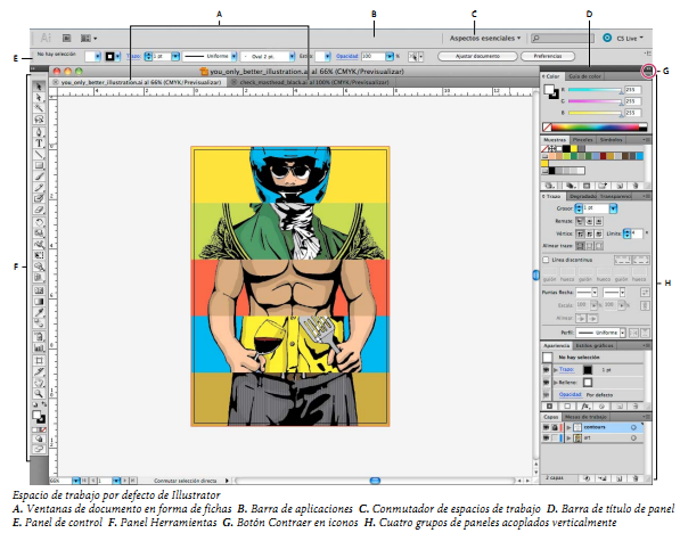Select the Rectangle tool
The width and height of the screenshot is (680, 541).
(x=39, y=165)
